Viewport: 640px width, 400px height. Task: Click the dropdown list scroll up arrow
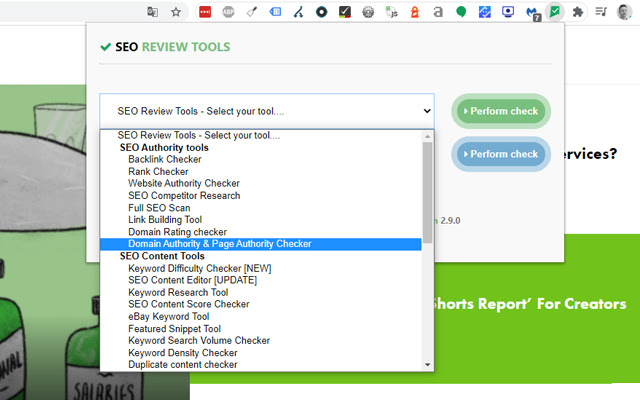click(x=427, y=136)
